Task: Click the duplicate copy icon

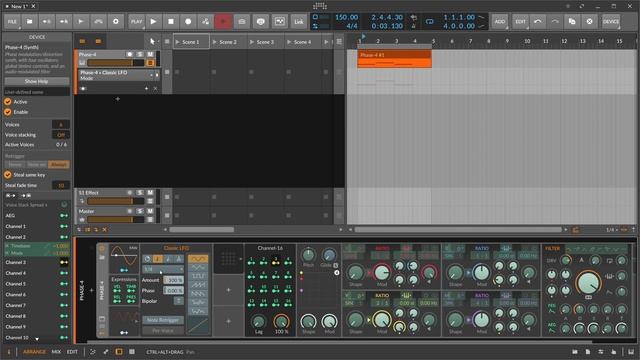Action: point(572,22)
